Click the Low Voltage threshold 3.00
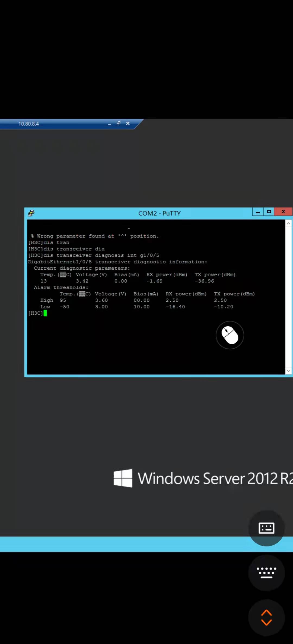Viewport: 293px width, 644px height. [x=101, y=307]
